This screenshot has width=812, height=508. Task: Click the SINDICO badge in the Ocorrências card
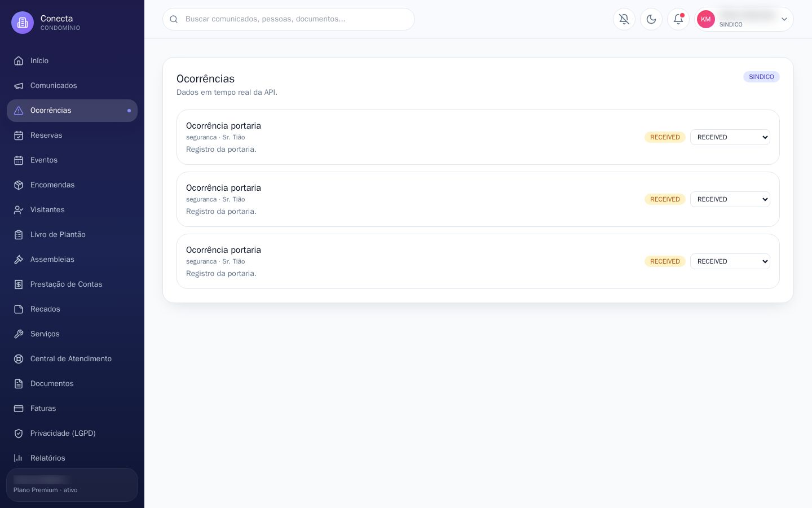click(x=761, y=77)
